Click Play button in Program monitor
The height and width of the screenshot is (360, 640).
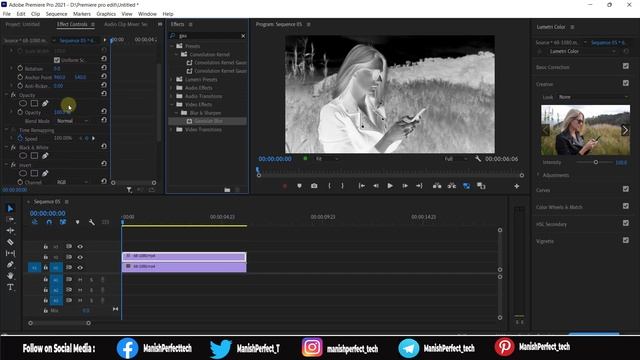click(x=390, y=186)
